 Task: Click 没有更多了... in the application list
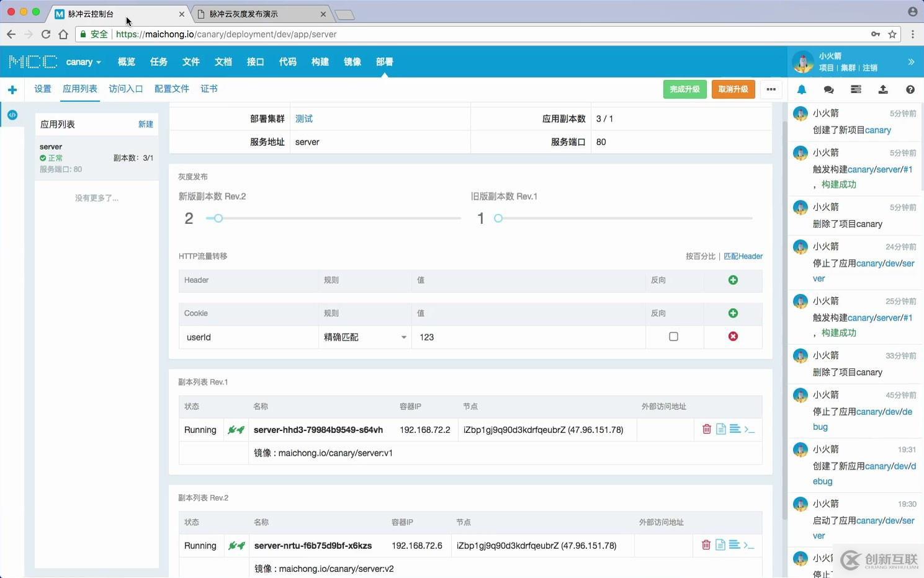[x=97, y=198]
